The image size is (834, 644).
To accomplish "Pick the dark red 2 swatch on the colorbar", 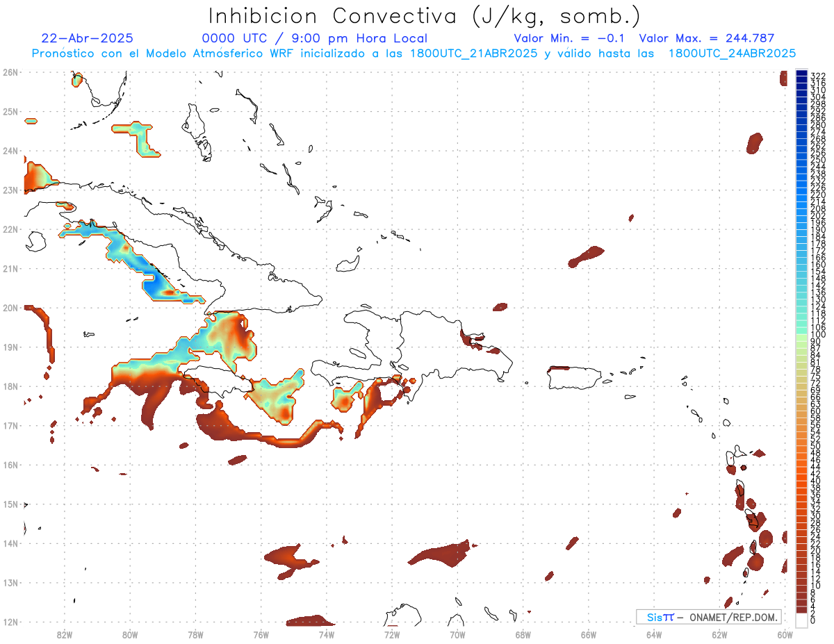I will 801,610.
